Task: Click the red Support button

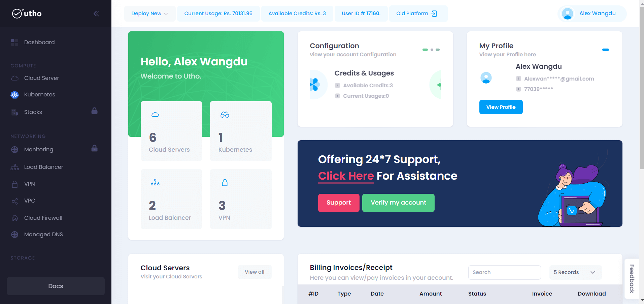Action: point(339,203)
